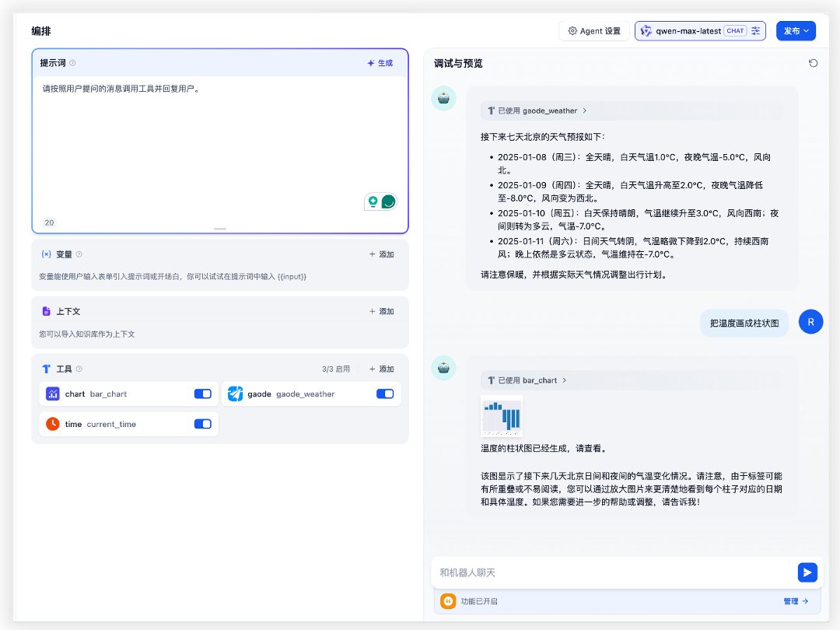Disable the gaode_weather tool toggle

pos(384,394)
